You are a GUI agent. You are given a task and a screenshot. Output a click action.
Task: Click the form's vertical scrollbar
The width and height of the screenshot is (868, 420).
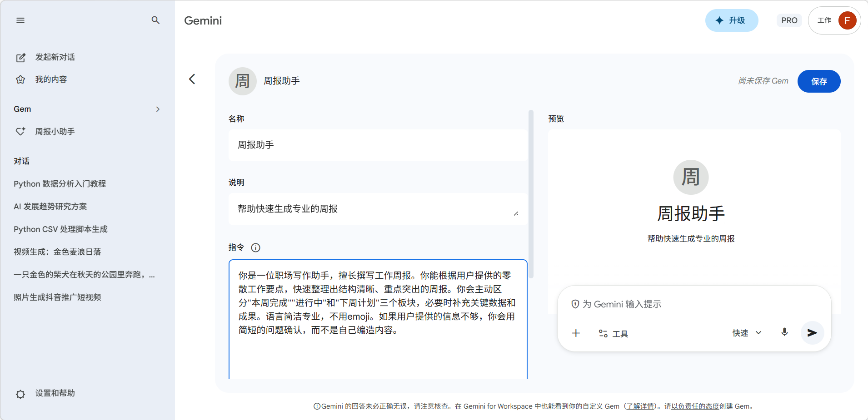(x=531, y=195)
